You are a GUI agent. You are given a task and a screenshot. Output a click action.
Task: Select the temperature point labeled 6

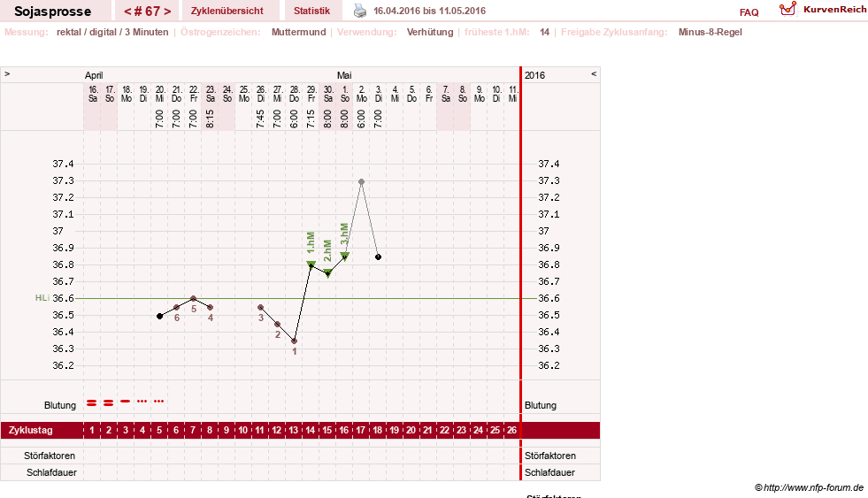pyautogui.click(x=177, y=307)
